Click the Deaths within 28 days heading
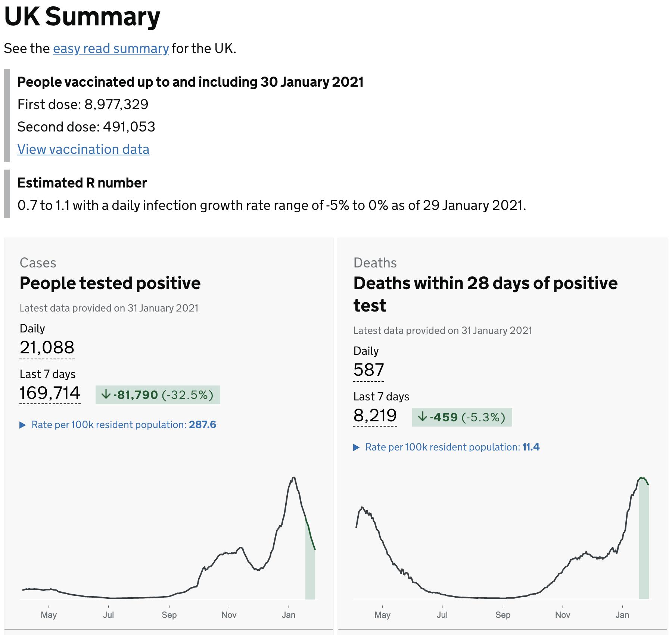 tap(485, 294)
